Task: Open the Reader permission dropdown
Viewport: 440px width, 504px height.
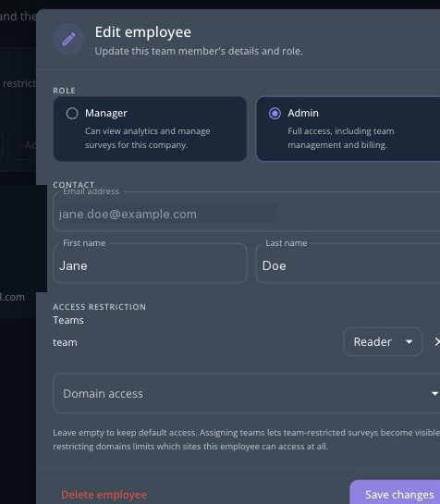Action: pos(383,341)
